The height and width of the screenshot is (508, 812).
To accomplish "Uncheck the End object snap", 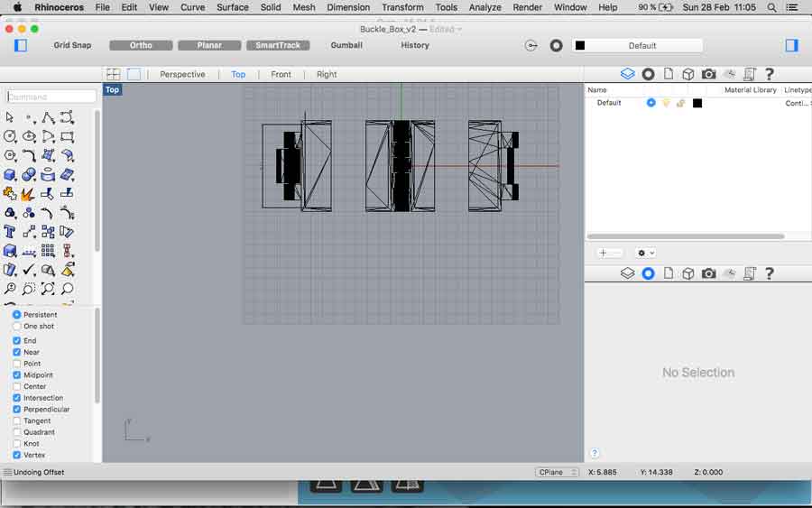I will pos(16,341).
